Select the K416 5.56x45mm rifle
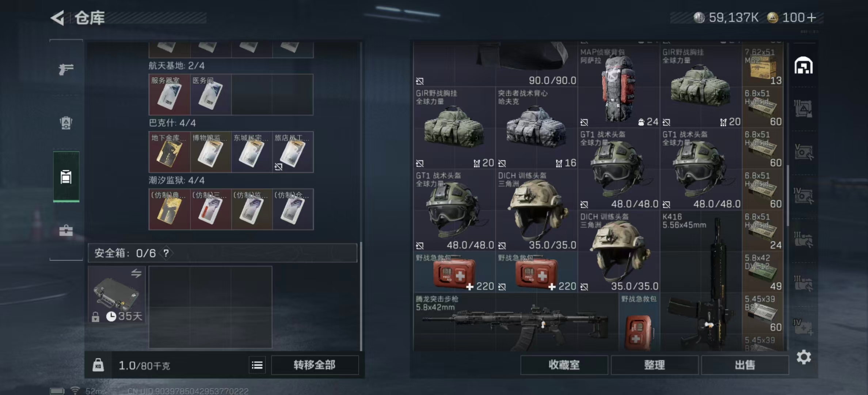 [x=701, y=281]
